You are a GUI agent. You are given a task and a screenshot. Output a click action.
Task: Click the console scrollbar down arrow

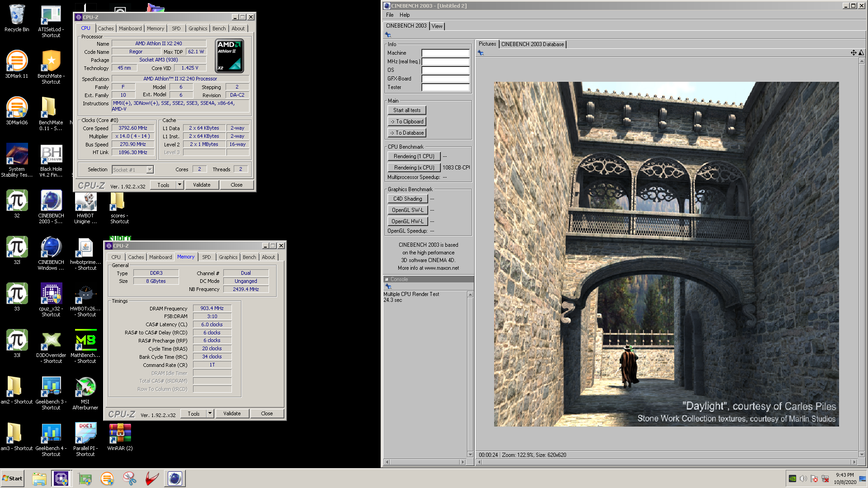[x=470, y=455]
